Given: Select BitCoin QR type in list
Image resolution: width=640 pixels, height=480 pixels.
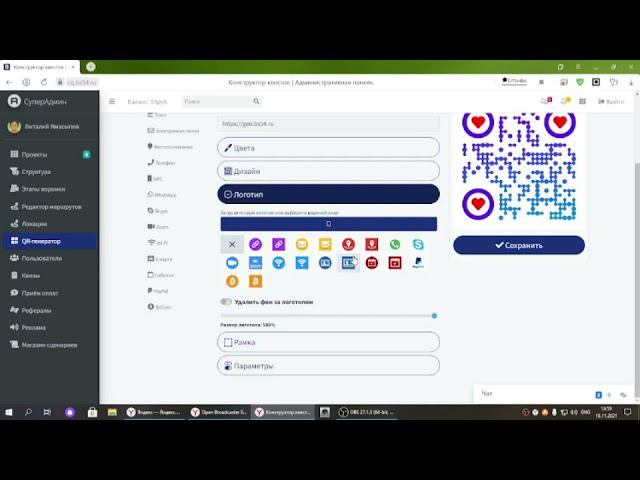Looking at the screenshot, I should coord(160,307).
